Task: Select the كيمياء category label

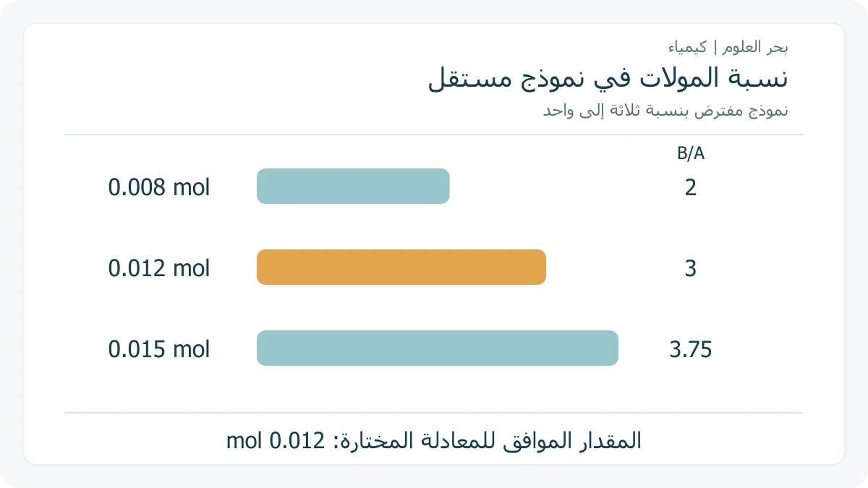Action: pyautogui.click(x=688, y=48)
